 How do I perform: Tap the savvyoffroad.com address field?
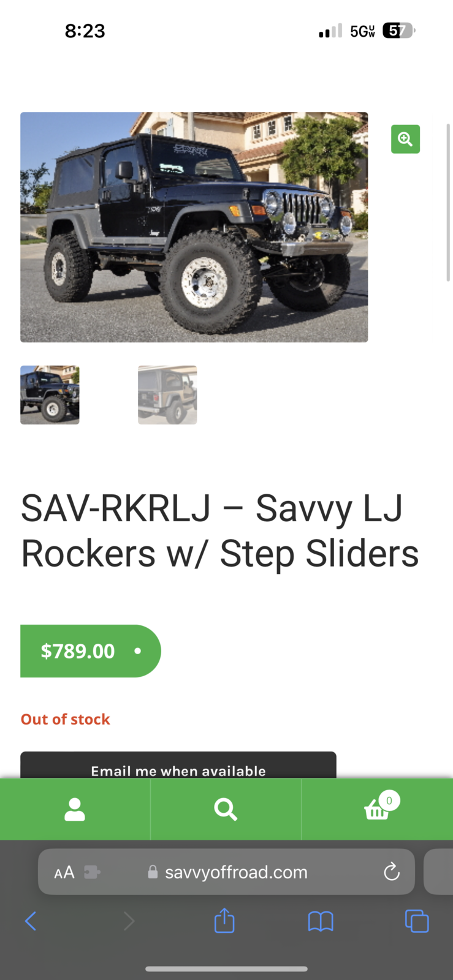point(227,872)
